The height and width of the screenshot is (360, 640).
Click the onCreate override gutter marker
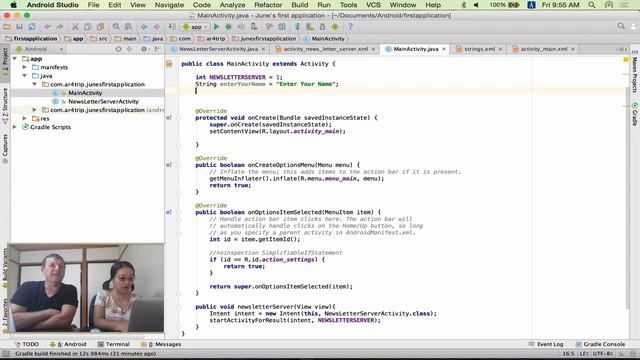click(x=169, y=118)
